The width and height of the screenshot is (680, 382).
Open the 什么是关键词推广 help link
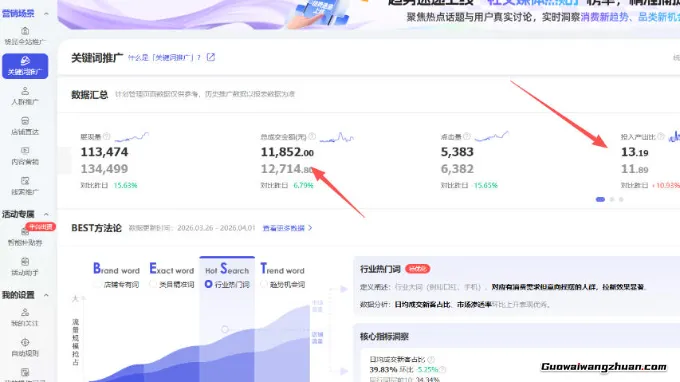tap(164, 58)
